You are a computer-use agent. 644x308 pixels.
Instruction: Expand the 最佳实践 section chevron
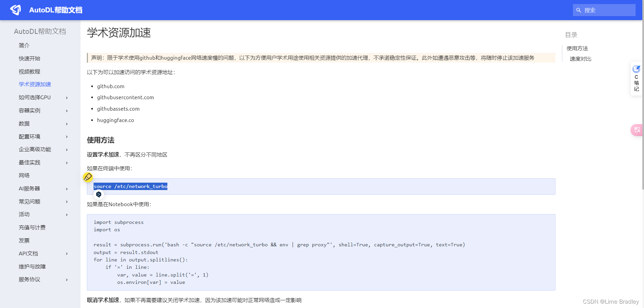tap(67, 163)
